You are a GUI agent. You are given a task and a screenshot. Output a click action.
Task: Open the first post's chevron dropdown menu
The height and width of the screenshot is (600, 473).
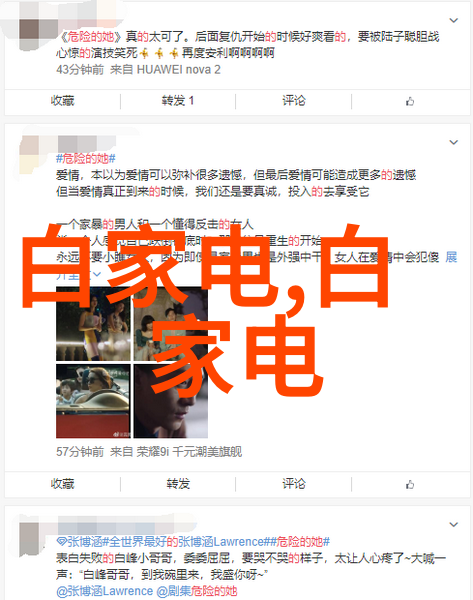tap(453, 20)
